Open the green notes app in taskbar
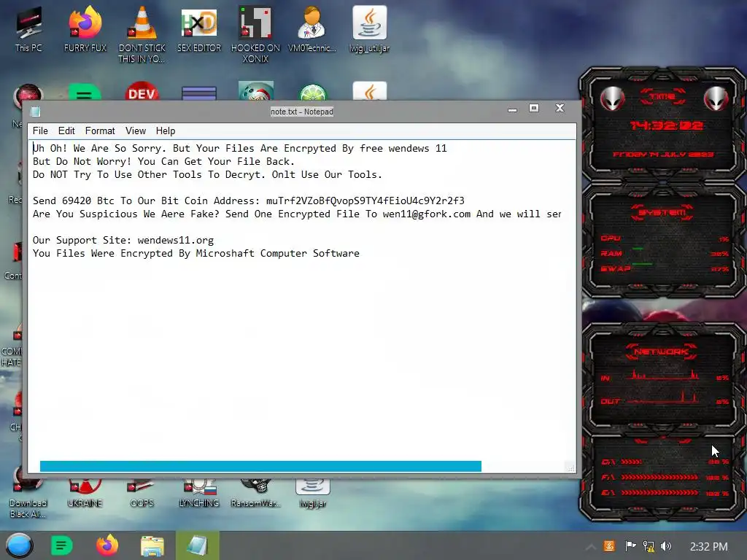 [x=61, y=545]
